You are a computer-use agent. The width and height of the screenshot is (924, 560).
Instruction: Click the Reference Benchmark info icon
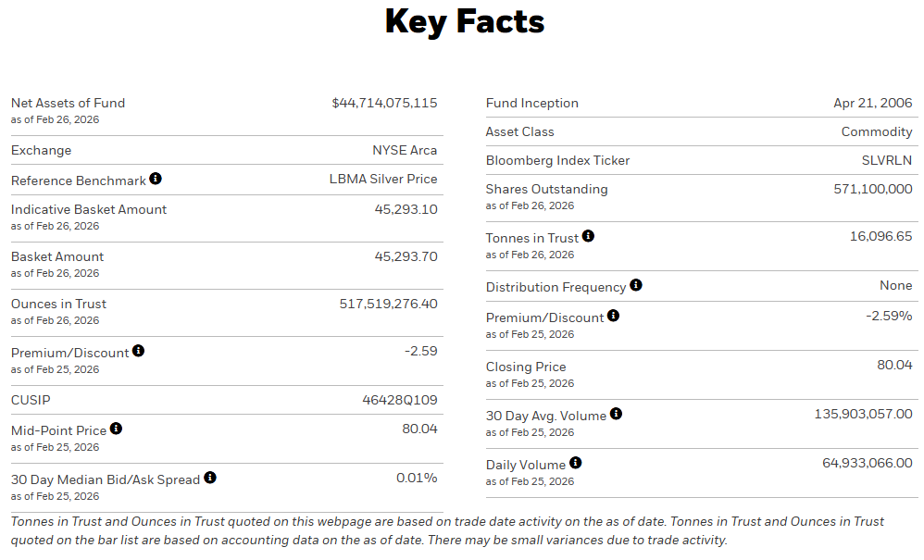pos(156,179)
